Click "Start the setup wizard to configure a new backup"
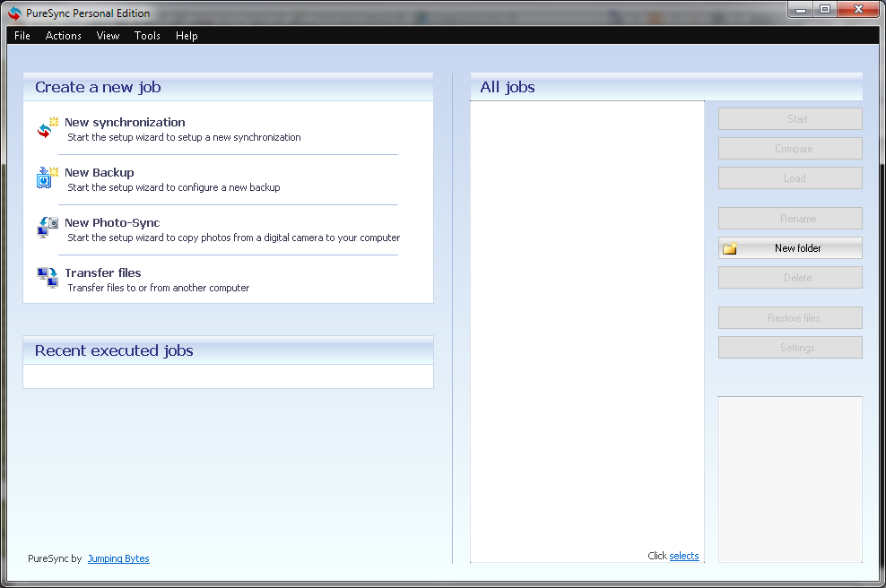Viewport: 886px width, 588px height. click(x=174, y=187)
